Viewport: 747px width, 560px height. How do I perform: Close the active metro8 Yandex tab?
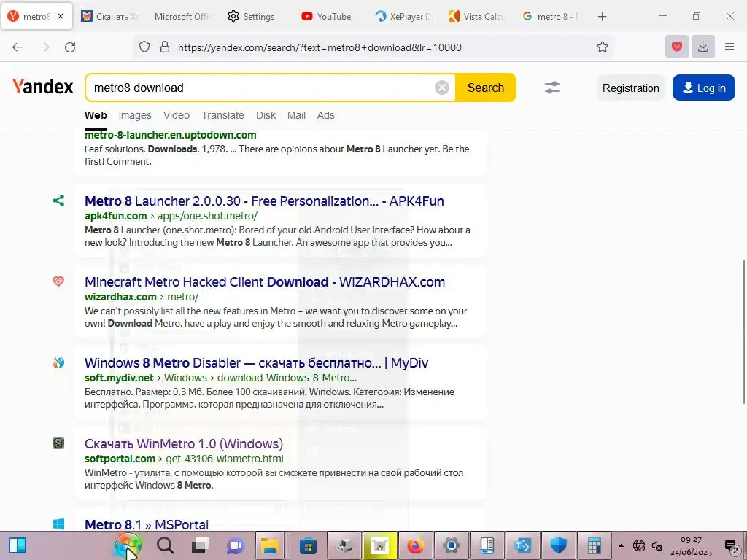pyautogui.click(x=61, y=16)
